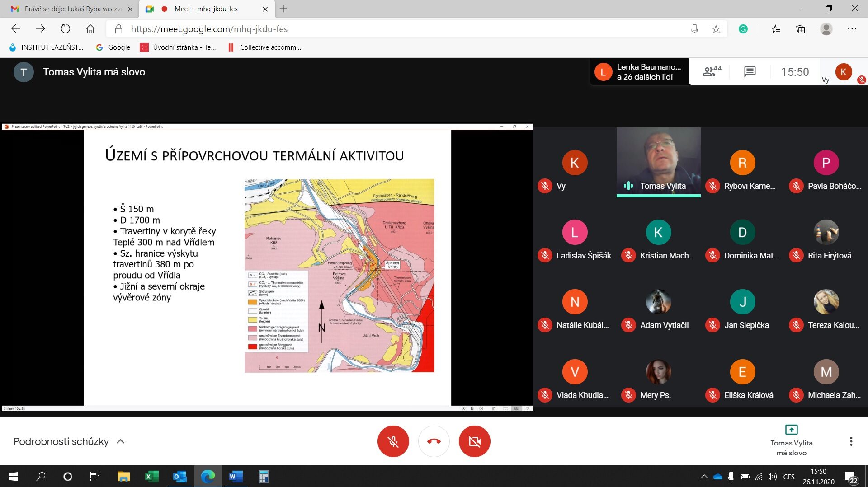Click the microphone permission icon in address bar
Screen dimensions: 868x487
pyautogui.click(x=694, y=29)
